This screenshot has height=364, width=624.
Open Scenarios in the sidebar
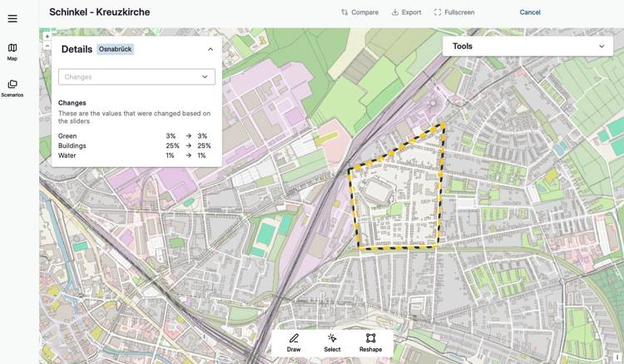coord(12,88)
